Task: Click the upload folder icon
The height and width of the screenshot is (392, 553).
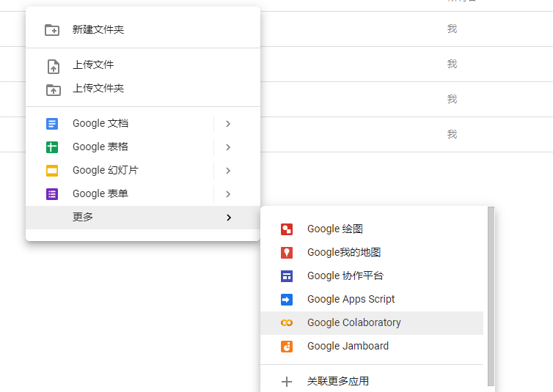Action: [54, 90]
